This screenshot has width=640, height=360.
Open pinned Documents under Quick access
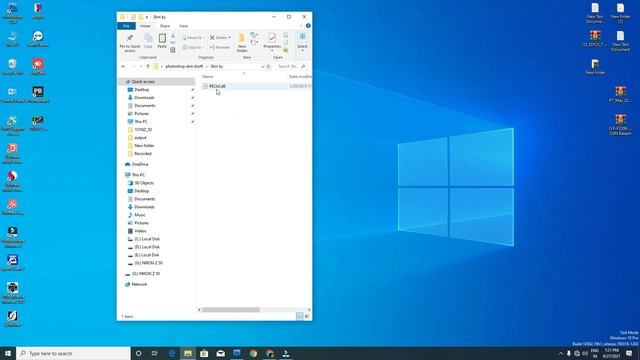click(144, 106)
